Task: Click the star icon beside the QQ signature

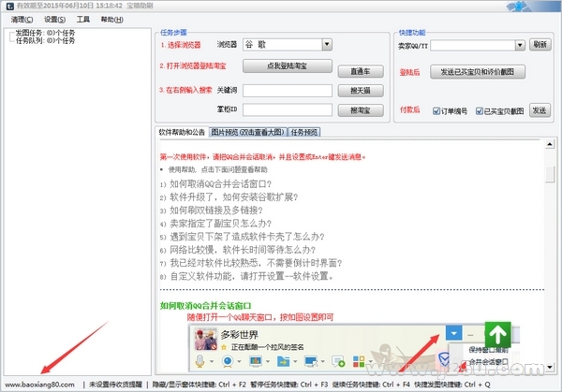Action: coord(224,347)
